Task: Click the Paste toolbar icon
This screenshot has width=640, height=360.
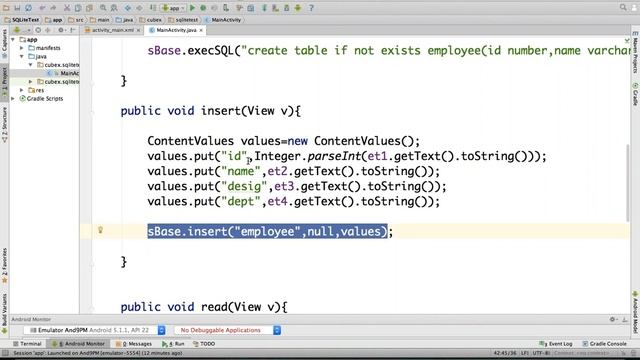Action: pos(89,8)
